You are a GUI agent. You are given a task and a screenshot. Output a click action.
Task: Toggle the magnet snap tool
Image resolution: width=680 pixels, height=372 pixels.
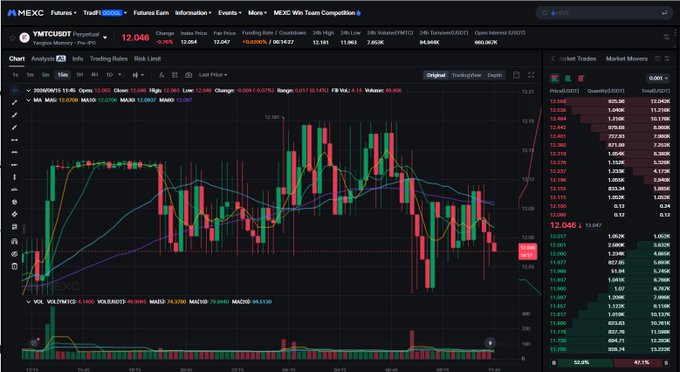tap(15, 241)
